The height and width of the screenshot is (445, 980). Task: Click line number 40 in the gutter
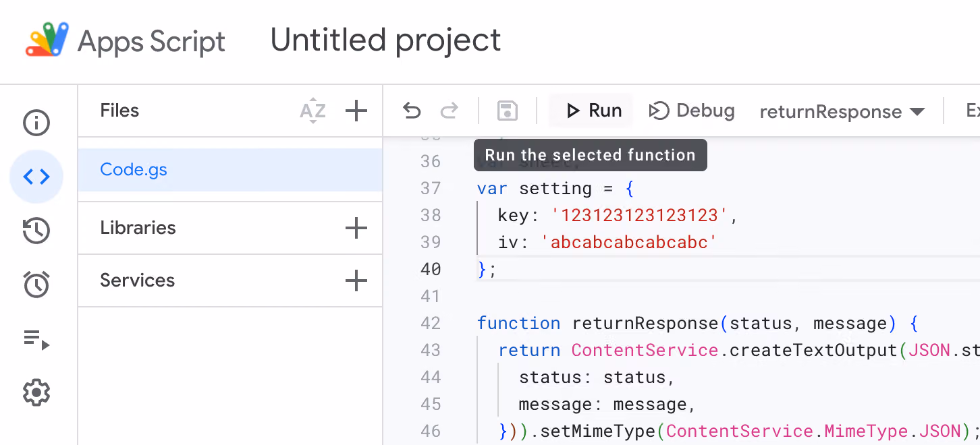[431, 269]
